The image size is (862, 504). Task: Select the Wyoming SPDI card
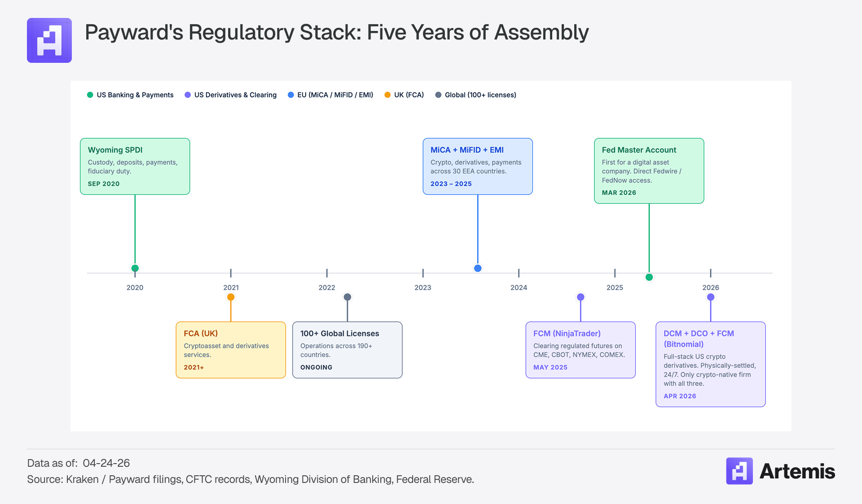click(x=135, y=166)
